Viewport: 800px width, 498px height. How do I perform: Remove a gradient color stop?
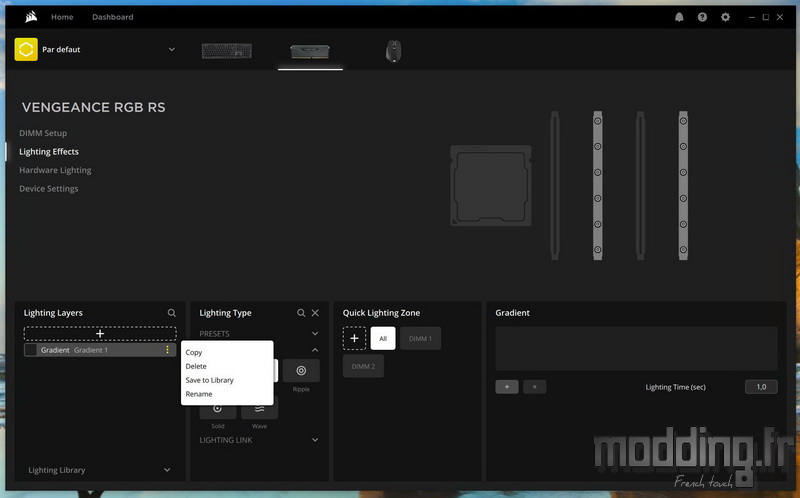pos(535,387)
